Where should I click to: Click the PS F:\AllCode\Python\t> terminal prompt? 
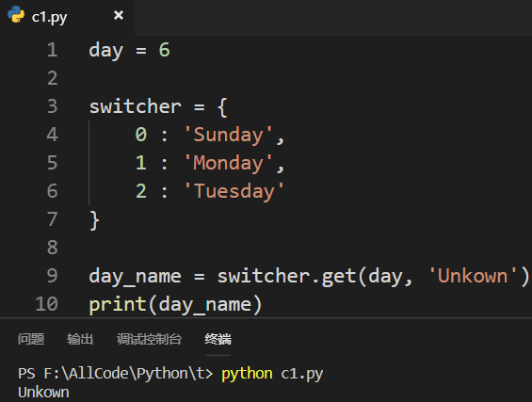click(116, 374)
